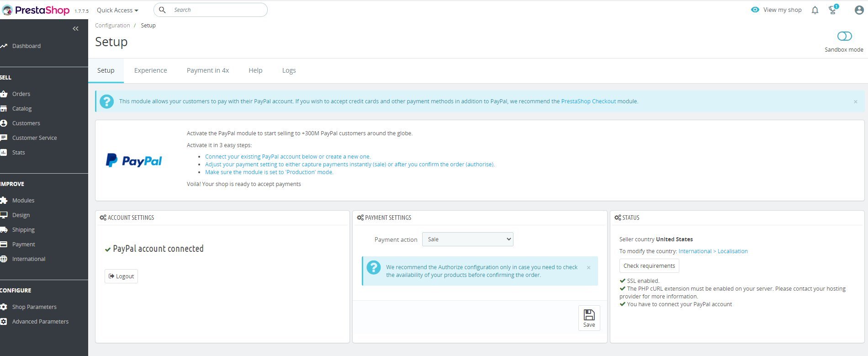
Task: Open the Payment in 4x tab
Action: [208, 70]
